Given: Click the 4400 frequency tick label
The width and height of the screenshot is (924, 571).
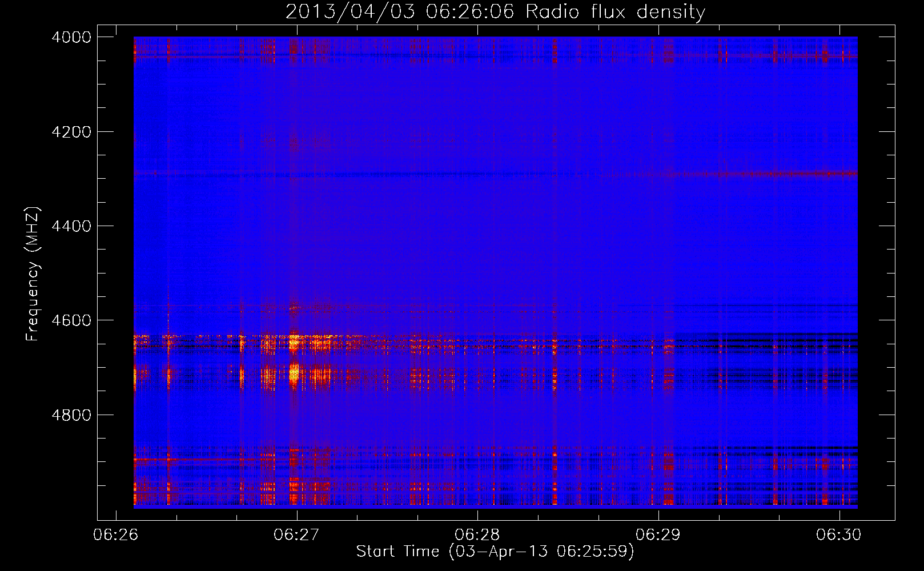Looking at the screenshot, I should [71, 226].
